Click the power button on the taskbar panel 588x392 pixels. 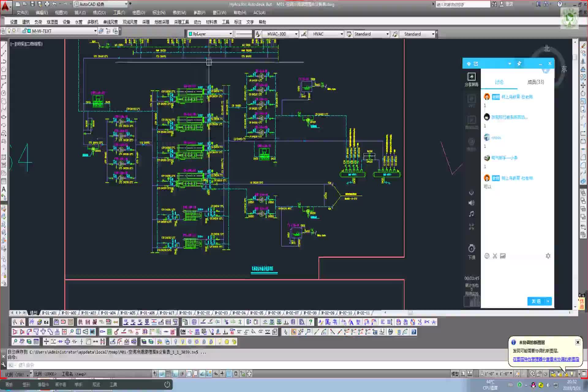point(167,384)
